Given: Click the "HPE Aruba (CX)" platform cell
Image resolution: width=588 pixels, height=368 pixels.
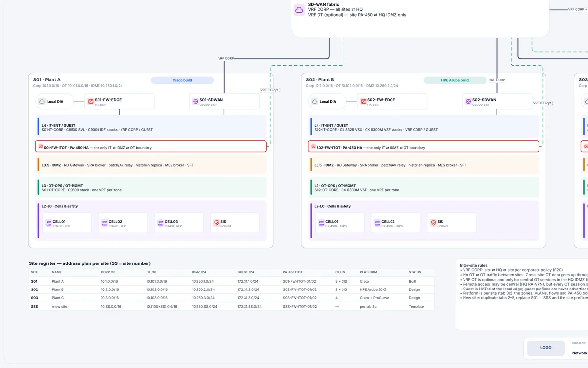Looking at the screenshot, I should [373, 289].
